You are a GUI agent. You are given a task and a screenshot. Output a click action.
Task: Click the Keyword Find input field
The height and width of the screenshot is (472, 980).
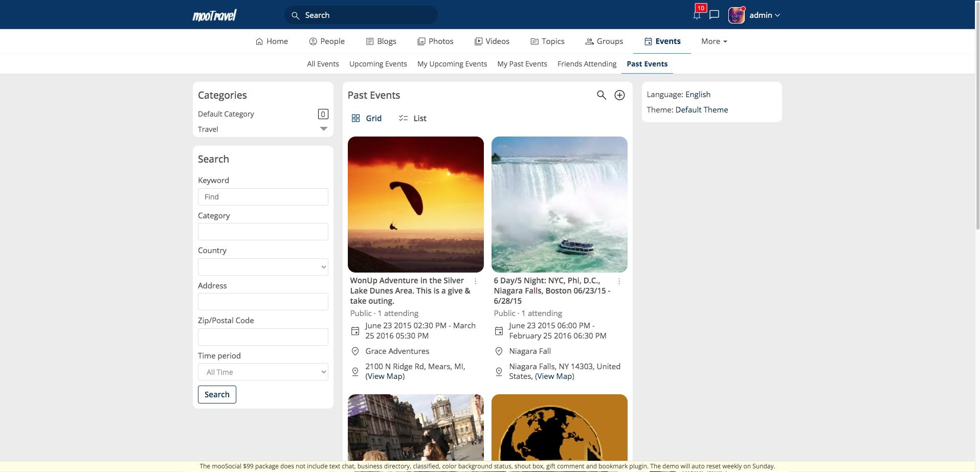coord(263,197)
